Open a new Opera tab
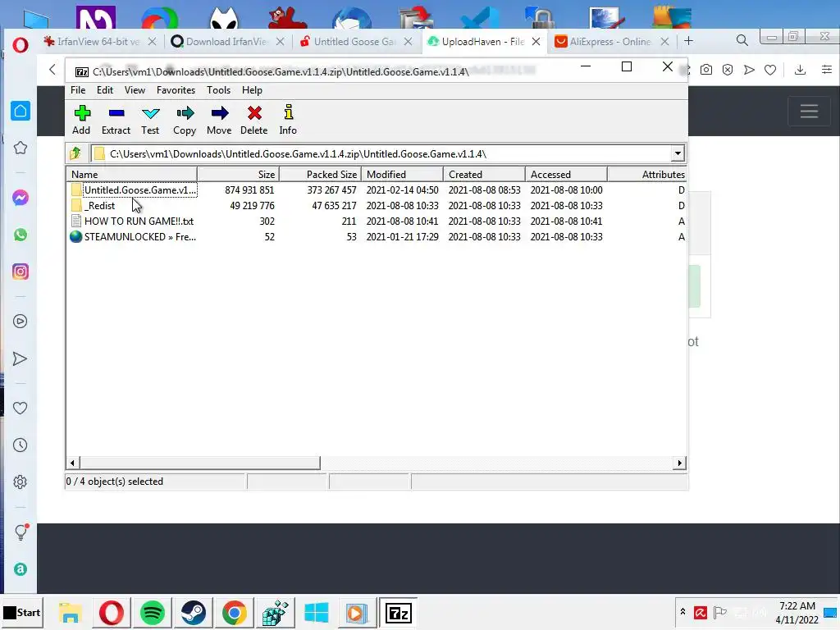 (689, 41)
